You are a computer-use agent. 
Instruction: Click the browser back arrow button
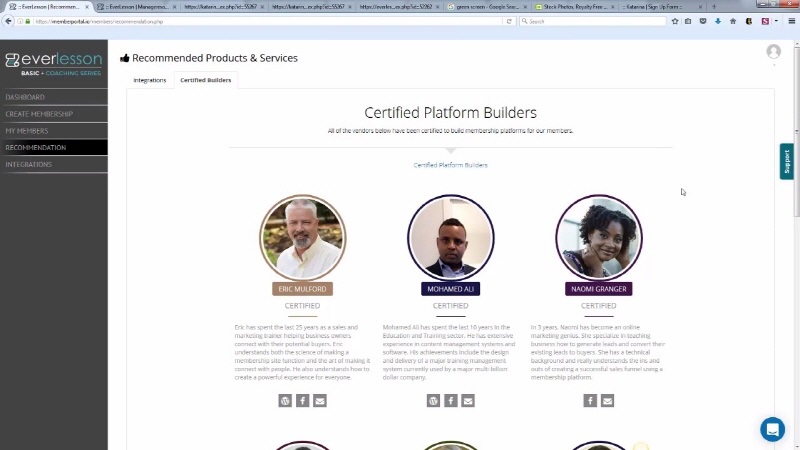[9, 21]
